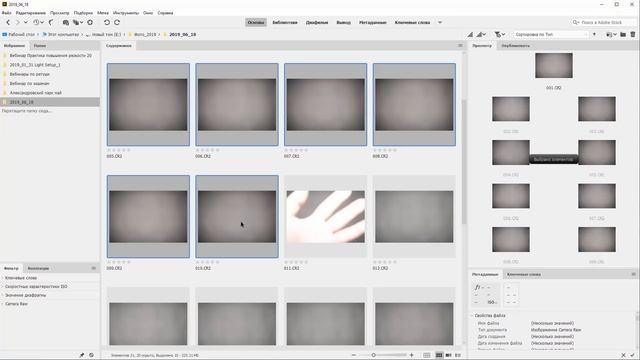Open the Редактирование menu
This screenshot has width=640, height=360.
tap(31, 13)
